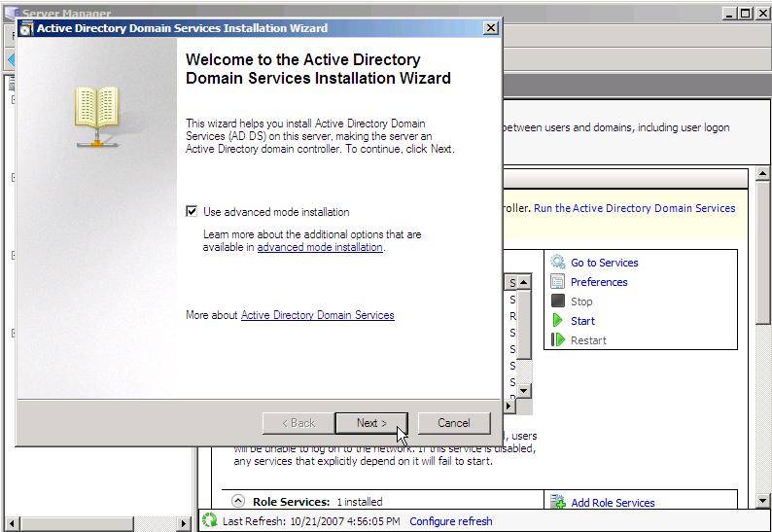Click the Server Manager back navigation arrow
772x532 pixels.
11,60
